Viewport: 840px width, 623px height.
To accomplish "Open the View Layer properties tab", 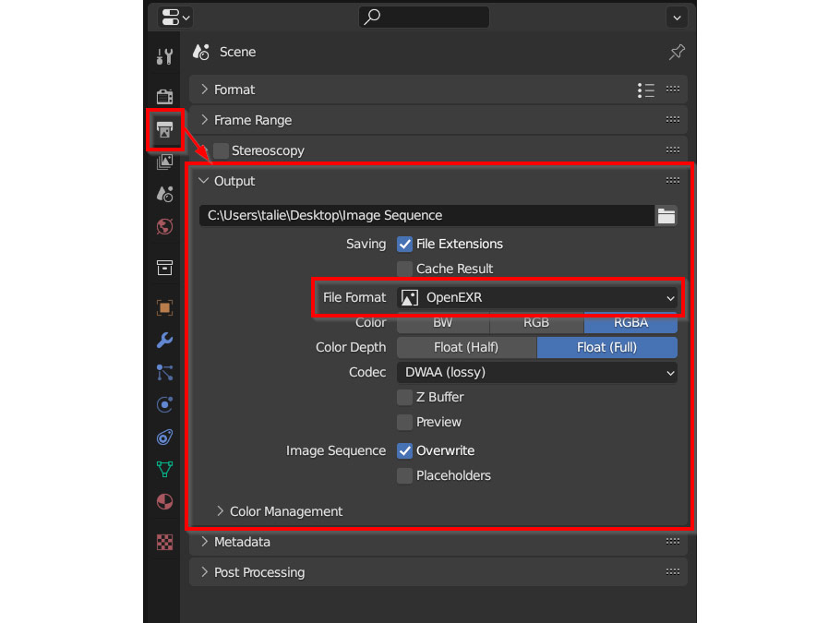I will pos(164,162).
